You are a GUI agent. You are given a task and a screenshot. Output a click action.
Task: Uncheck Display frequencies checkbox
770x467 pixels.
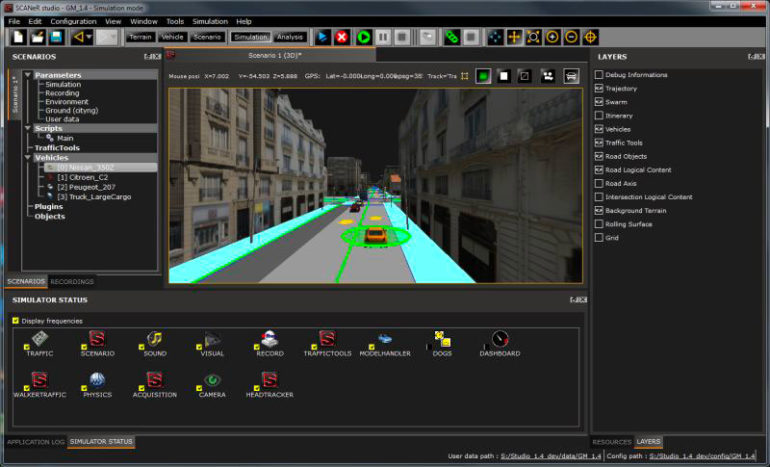tap(15, 321)
